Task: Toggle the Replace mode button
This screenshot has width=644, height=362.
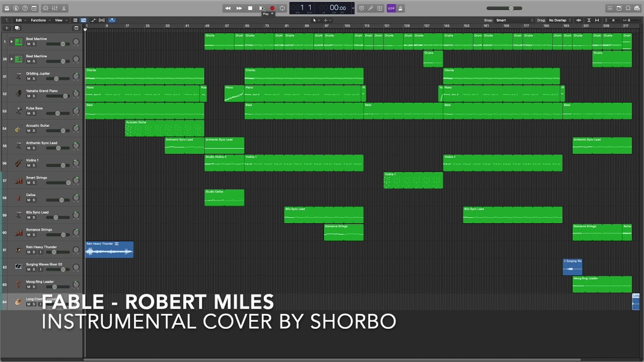Action: [361, 8]
